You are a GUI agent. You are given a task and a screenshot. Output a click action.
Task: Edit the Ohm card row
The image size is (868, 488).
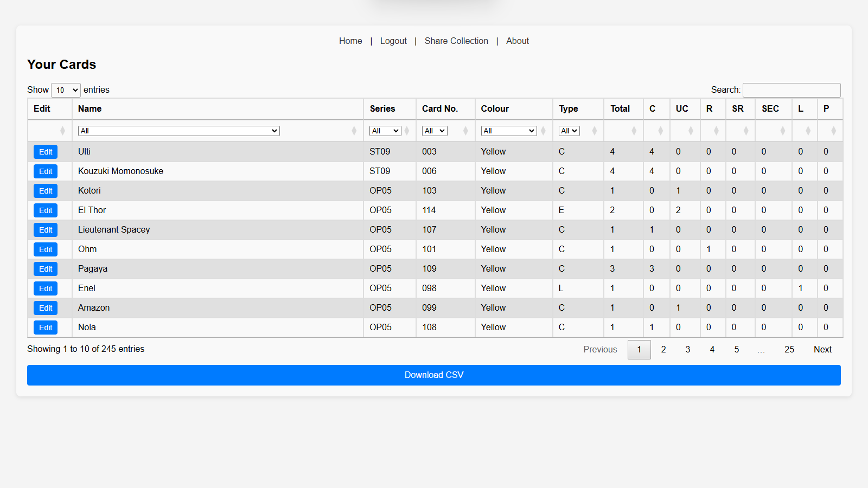pyautogui.click(x=46, y=249)
